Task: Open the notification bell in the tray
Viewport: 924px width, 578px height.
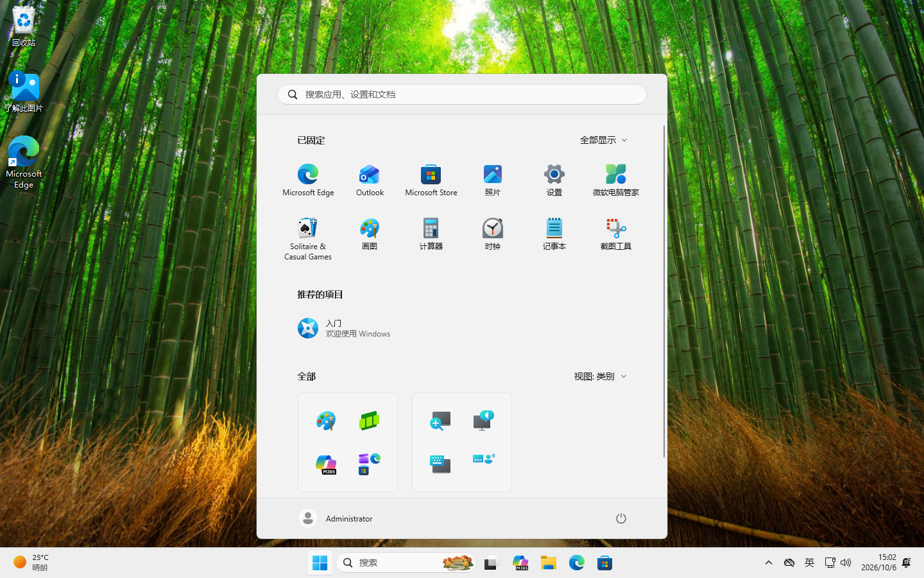Action: coord(906,563)
